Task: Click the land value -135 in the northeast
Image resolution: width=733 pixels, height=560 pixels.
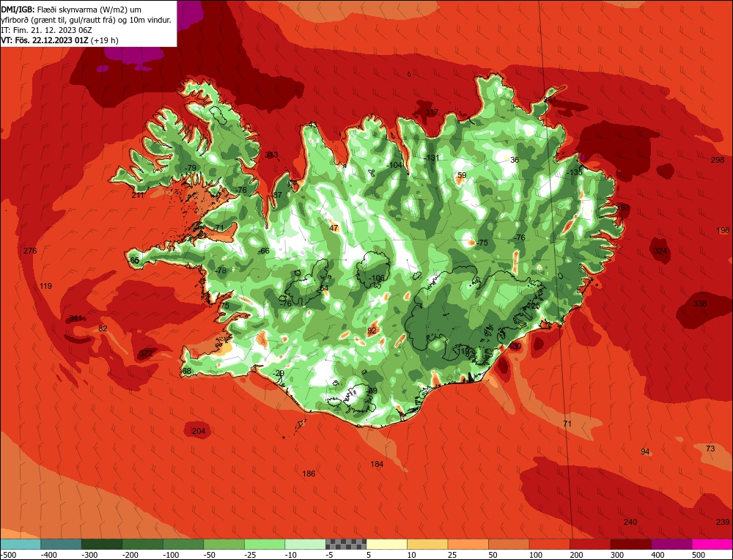Action: pos(575,172)
